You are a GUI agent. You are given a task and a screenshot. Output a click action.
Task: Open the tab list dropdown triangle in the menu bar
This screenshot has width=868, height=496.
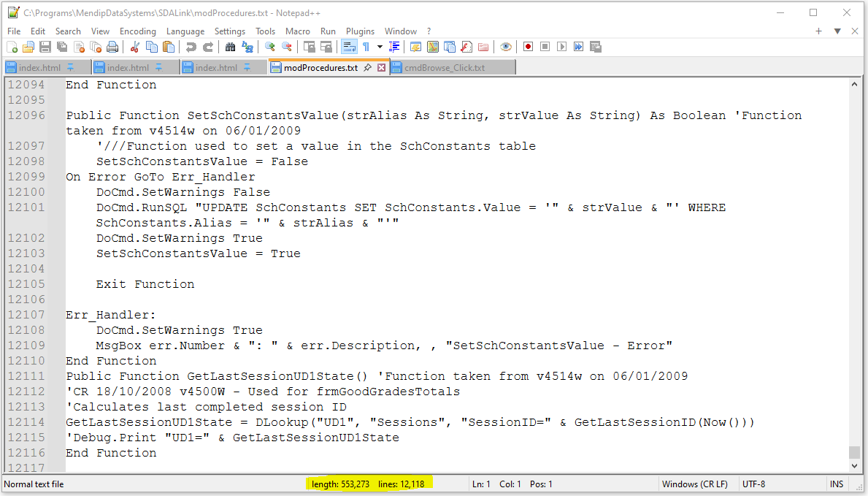click(x=837, y=31)
